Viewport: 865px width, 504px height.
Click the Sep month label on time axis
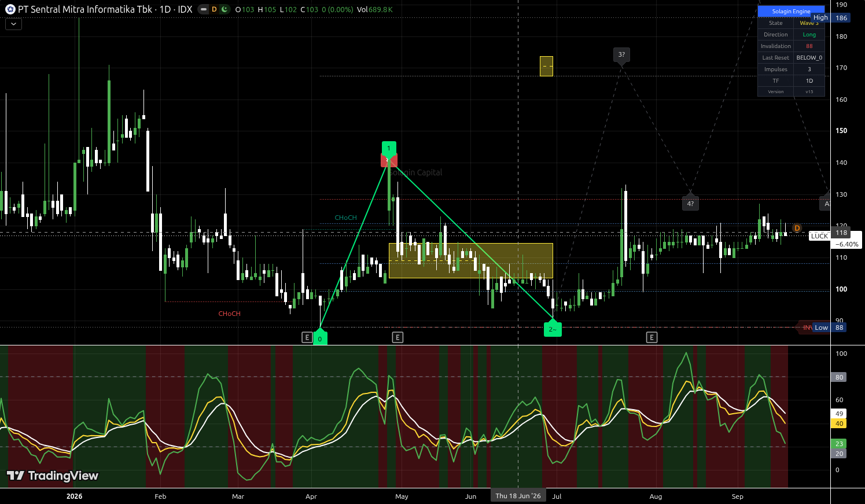(737, 496)
